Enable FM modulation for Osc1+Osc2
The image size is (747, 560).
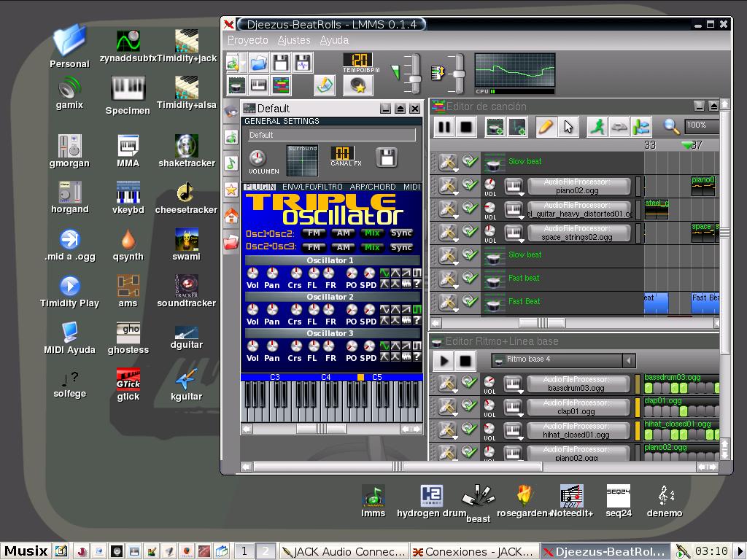coord(314,233)
